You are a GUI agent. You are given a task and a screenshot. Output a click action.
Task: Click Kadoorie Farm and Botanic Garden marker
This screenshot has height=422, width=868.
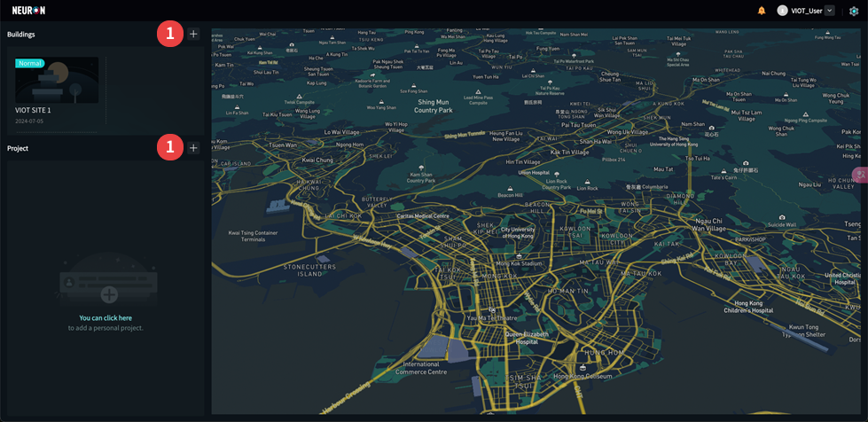point(373,75)
